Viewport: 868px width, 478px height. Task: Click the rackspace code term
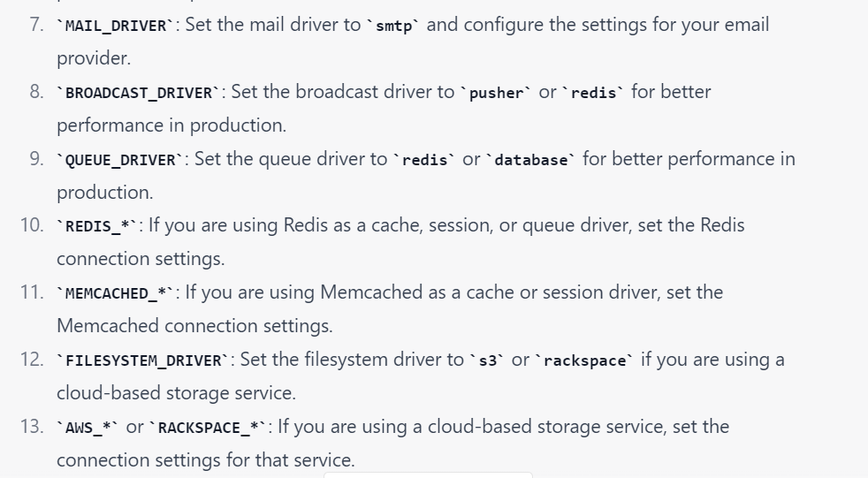click(584, 360)
